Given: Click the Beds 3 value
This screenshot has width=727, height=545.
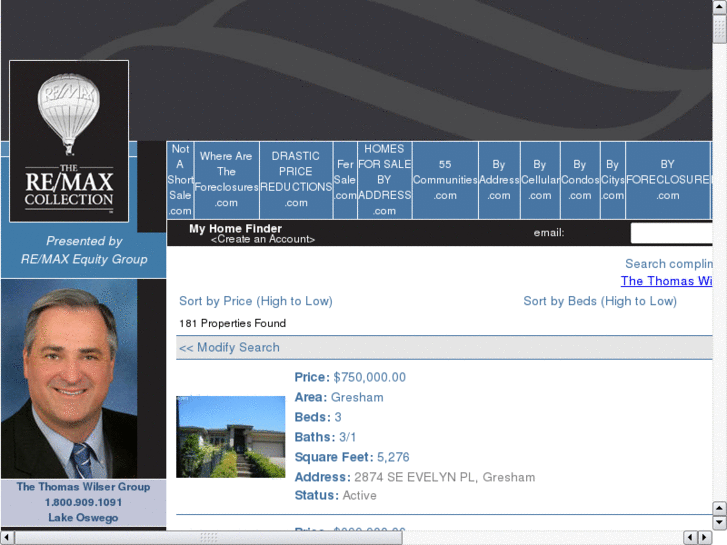Looking at the screenshot, I should coord(338,417).
